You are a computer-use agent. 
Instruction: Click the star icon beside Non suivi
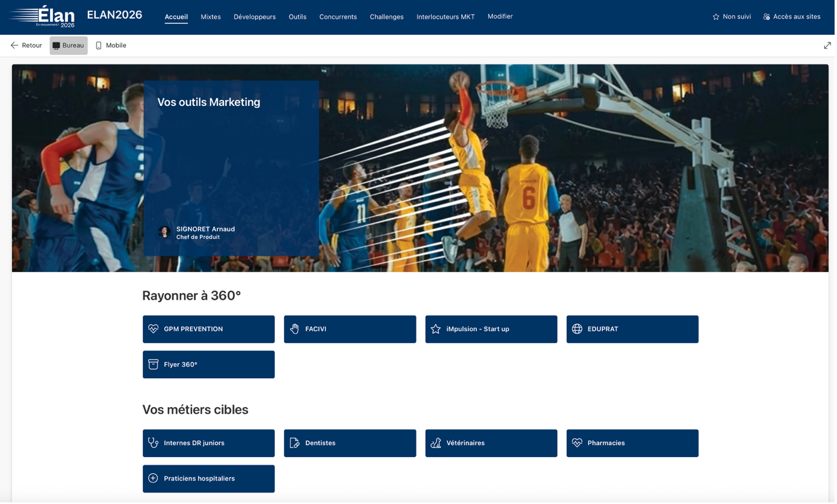click(716, 17)
